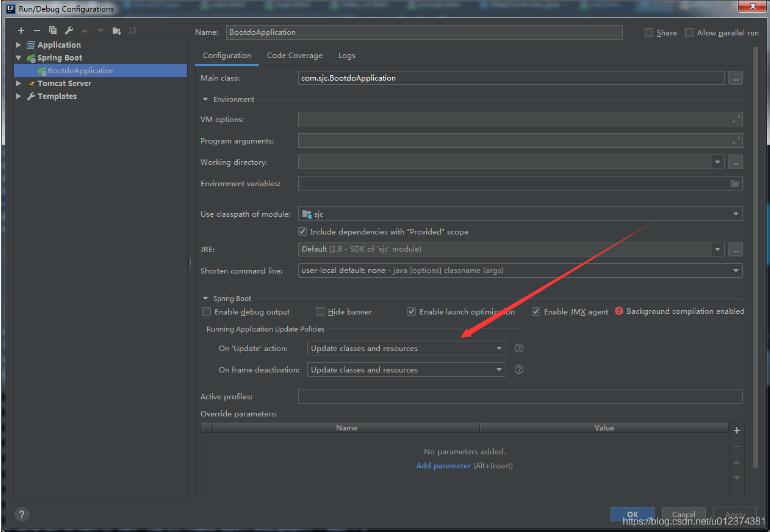Viewport: 770px width, 532px height.
Task: Expand the Templates tree node
Action: [19, 96]
